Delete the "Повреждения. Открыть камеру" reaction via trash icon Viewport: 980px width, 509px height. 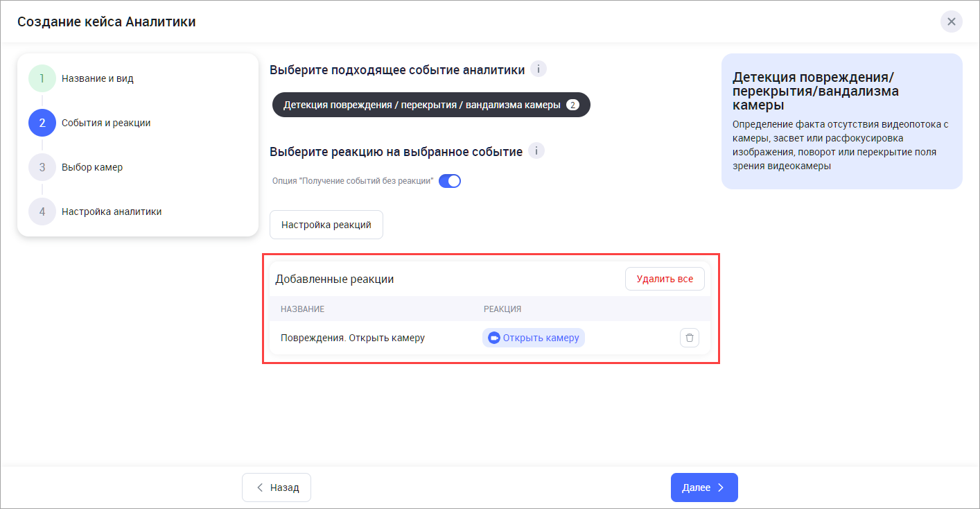pos(689,338)
